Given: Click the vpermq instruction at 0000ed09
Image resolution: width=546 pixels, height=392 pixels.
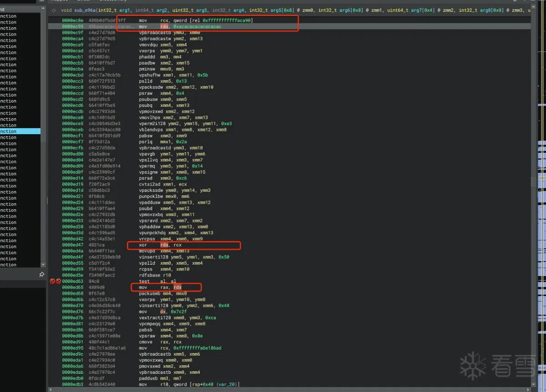Looking at the screenshot, I should 171,166.
